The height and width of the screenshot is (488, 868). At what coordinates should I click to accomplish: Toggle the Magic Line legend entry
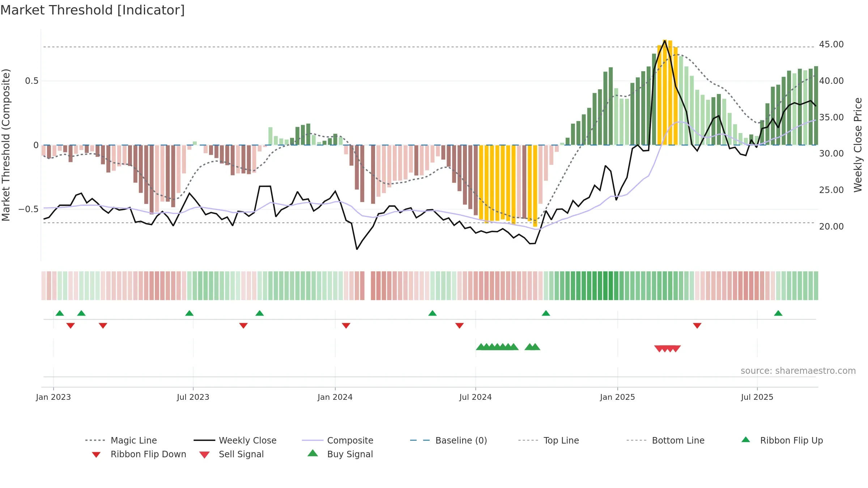pos(121,440)
